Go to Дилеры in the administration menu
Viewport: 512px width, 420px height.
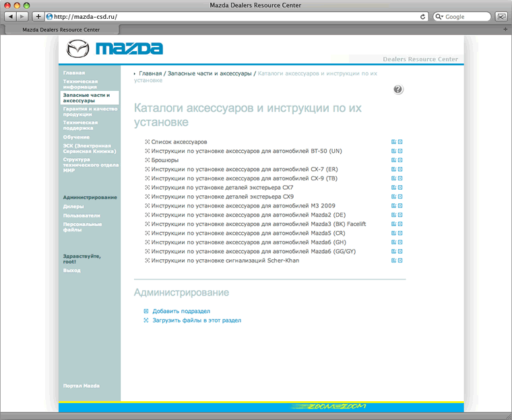point(73,207)
